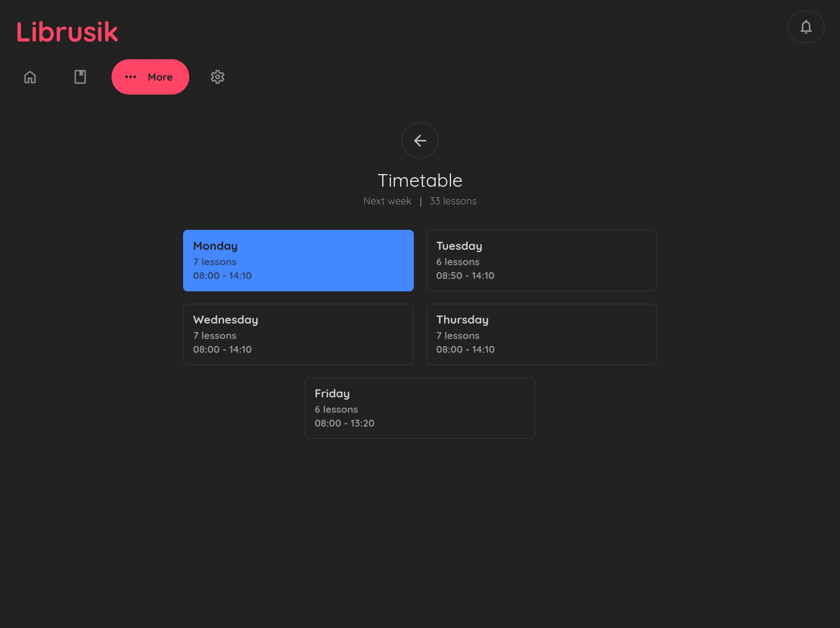
Task: Click the back arrow above Timetable
Action: tap(420, 141)
